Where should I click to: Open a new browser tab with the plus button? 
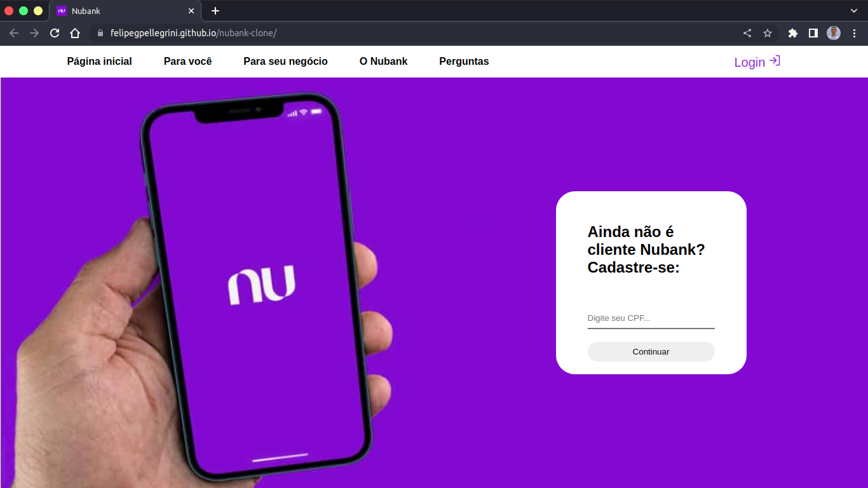point(215,11)
